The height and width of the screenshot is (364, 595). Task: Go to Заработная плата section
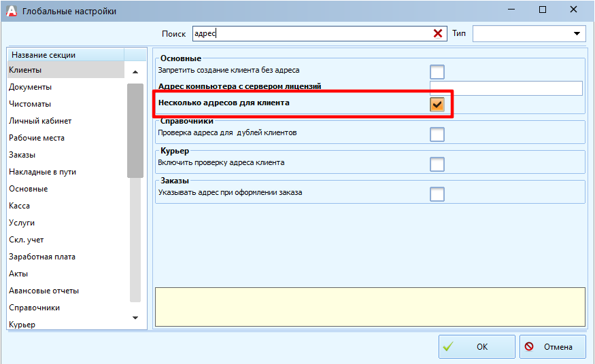42,257
